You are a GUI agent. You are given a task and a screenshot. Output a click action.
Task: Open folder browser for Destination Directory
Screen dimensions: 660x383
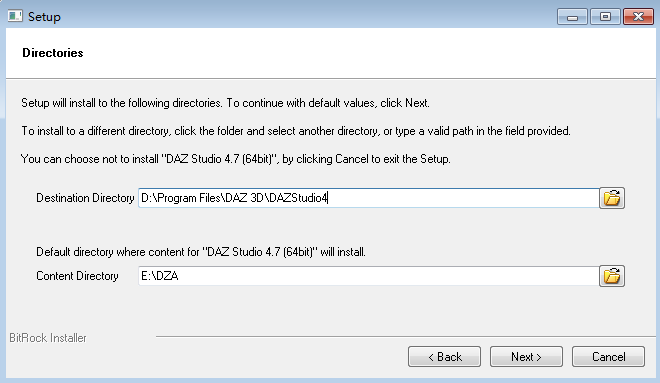[x=612, y=198]
